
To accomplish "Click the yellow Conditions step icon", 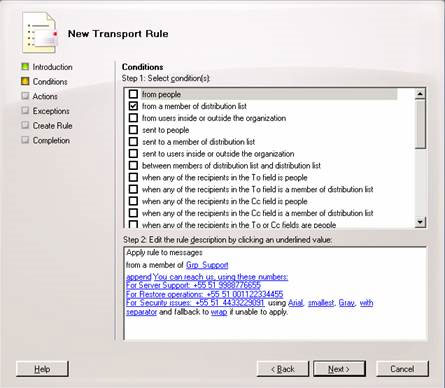I will 25,81.
